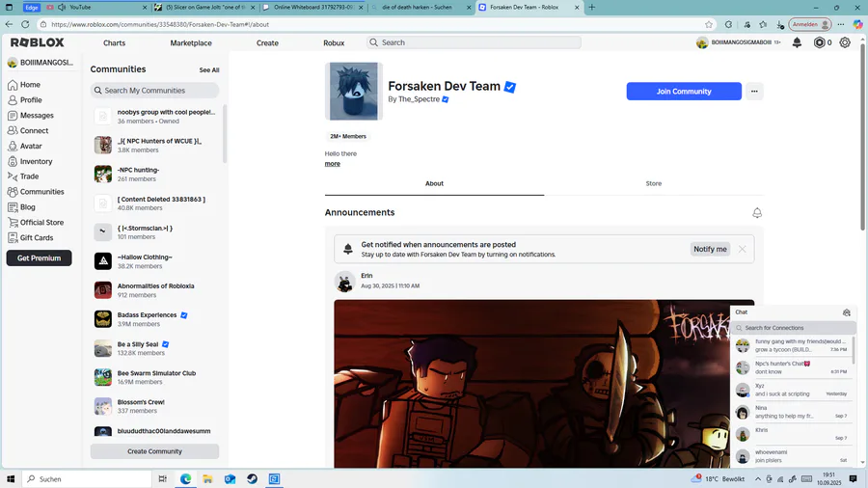The image size is (868, 488).
Task: Go back with the browser back arrow
Action: point(9,24)
